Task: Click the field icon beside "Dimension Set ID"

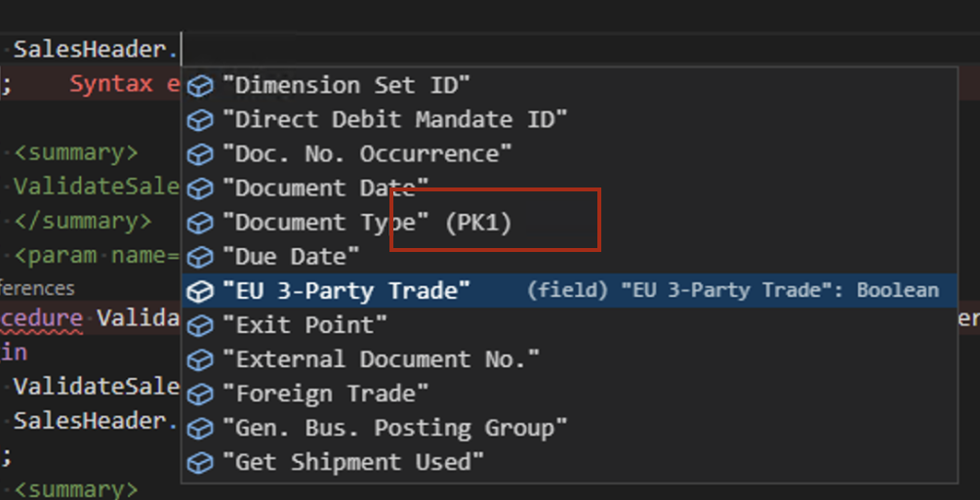Action: tap(200, 86)
